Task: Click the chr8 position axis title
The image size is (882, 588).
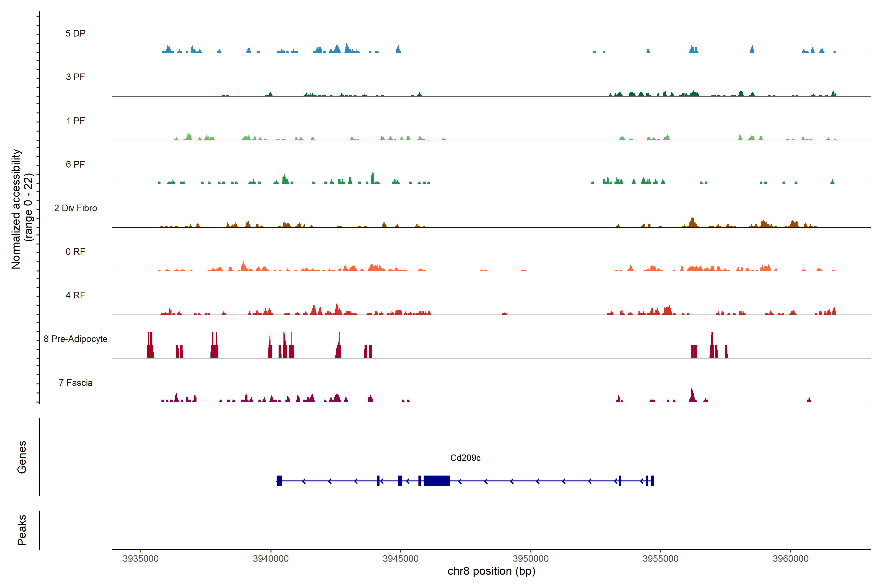Action: (x=491, y=571)
